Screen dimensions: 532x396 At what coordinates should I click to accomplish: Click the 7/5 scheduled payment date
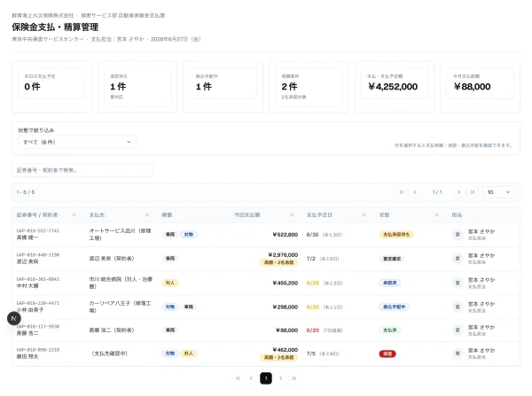[311, 353]
